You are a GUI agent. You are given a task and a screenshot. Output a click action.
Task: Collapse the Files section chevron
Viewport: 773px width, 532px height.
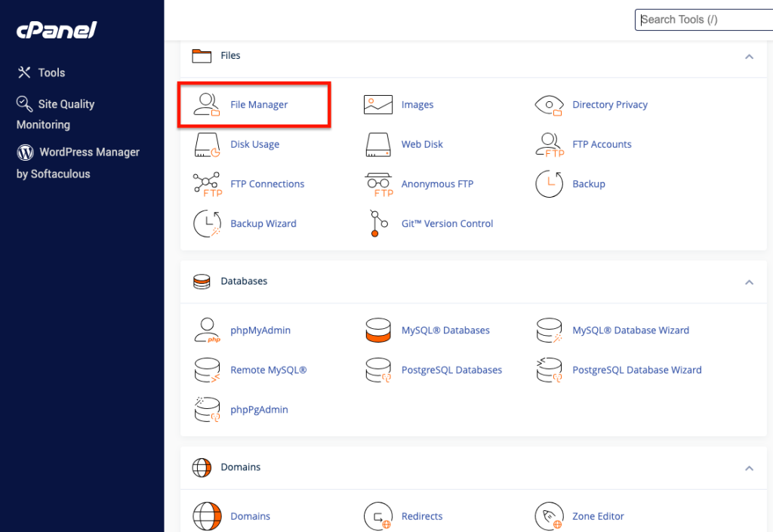coord(749,57)
